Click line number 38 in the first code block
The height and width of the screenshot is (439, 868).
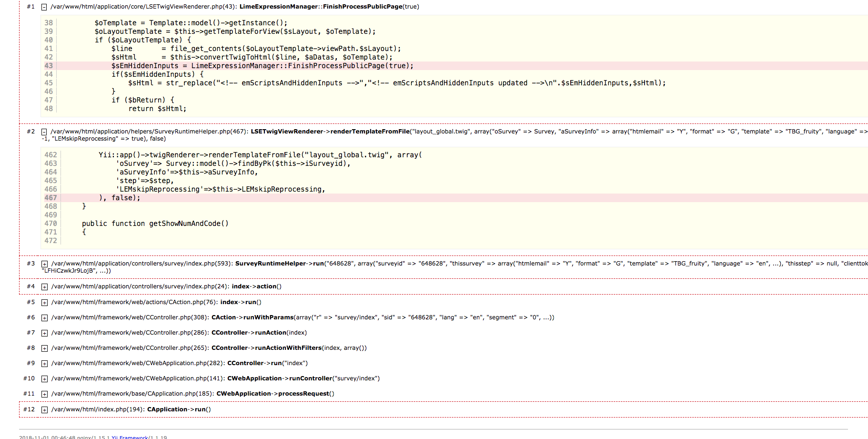49,23
